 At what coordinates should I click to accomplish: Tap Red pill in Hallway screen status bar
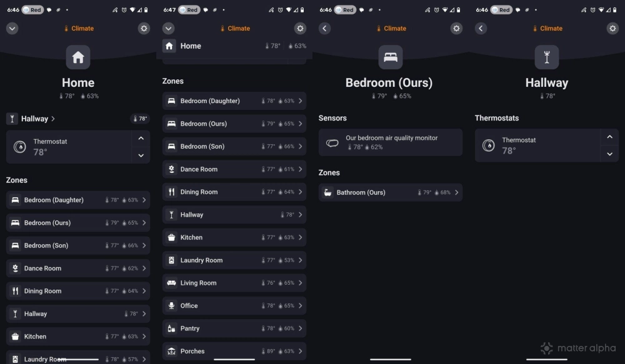coord(501,9)
